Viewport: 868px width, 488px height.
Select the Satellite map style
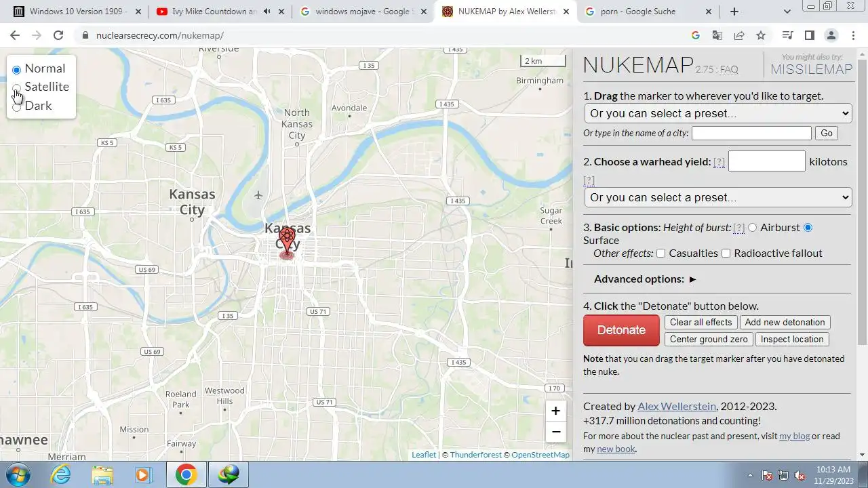pos(16,87)
